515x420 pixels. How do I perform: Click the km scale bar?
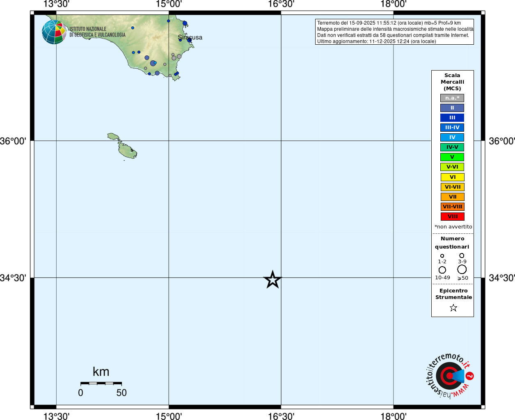tap(101, 383)
